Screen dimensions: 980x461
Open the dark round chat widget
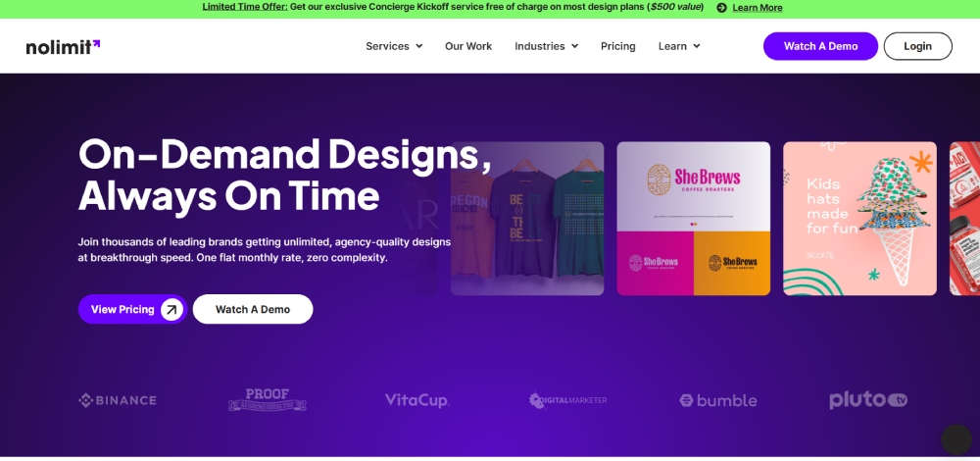coord(956,439)
